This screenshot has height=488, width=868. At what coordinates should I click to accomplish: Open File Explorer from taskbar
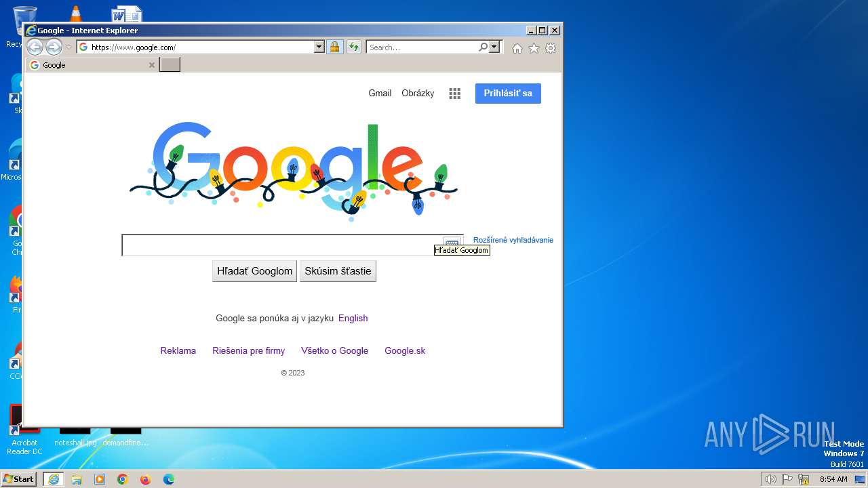77,479
